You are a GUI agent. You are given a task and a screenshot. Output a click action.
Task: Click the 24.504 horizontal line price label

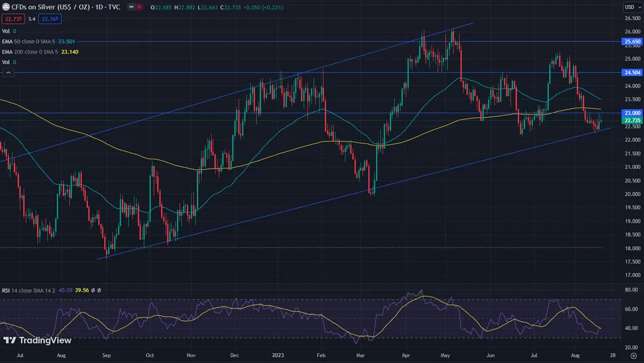(631, 72)
